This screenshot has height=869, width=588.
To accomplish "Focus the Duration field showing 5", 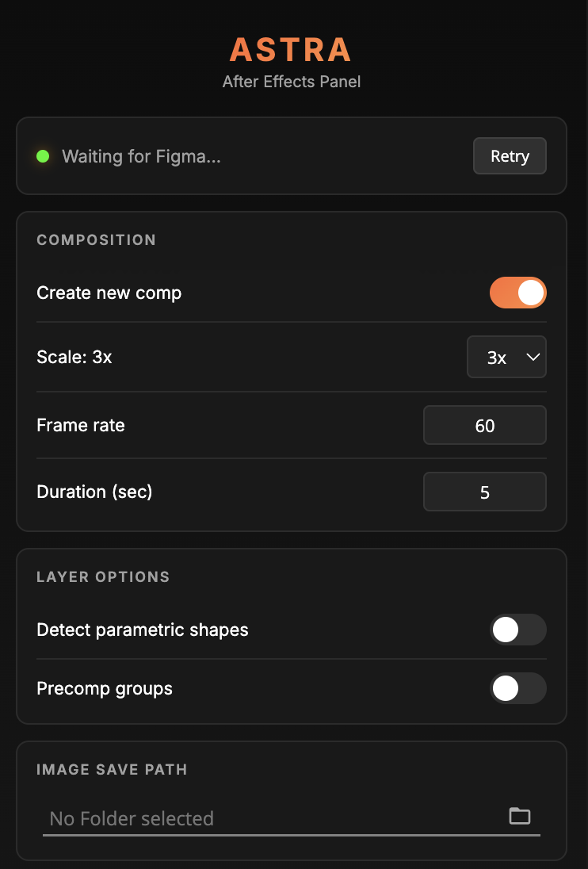I will tap(484, 492).
